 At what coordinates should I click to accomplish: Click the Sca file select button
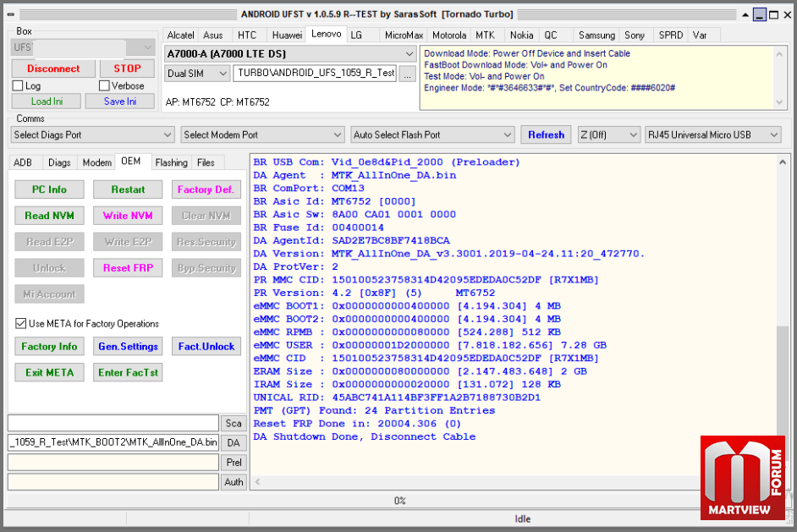[234, 423]
